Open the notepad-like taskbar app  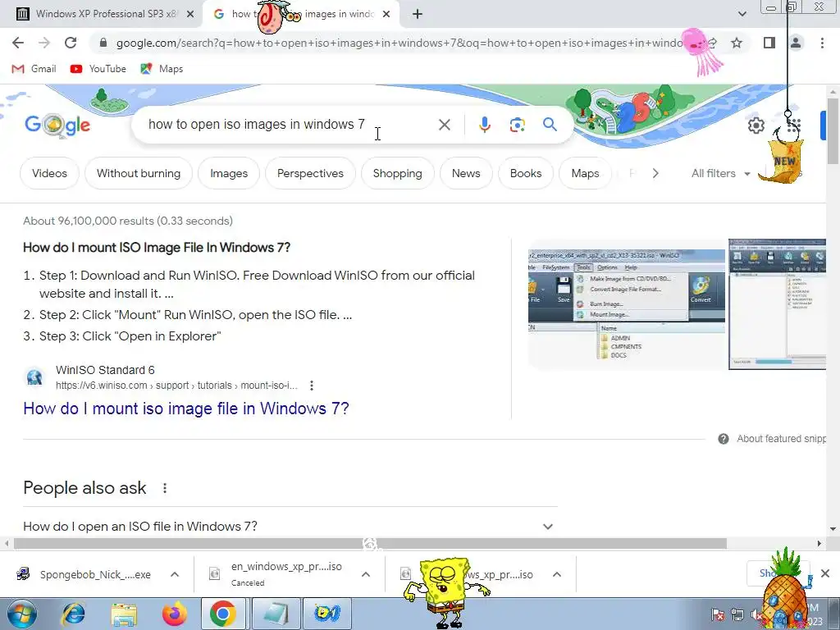[275, 614]
